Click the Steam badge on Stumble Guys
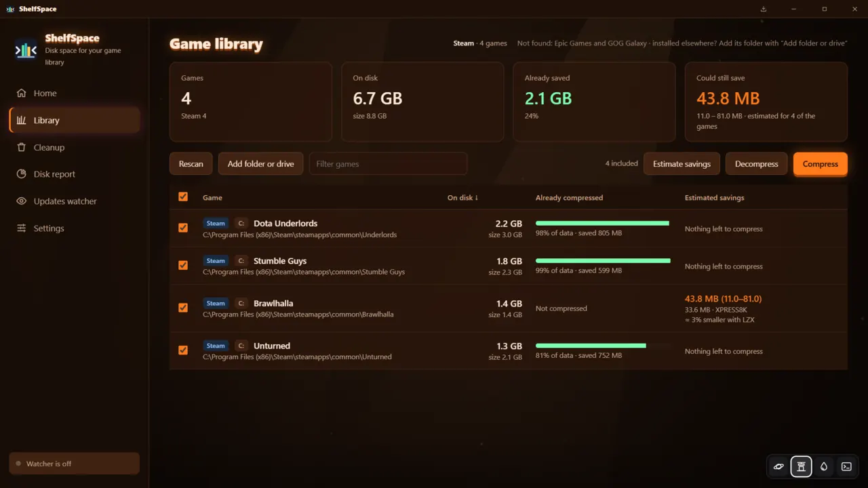Viewport: 868px width, 488px height. click(x=216, y=260)
